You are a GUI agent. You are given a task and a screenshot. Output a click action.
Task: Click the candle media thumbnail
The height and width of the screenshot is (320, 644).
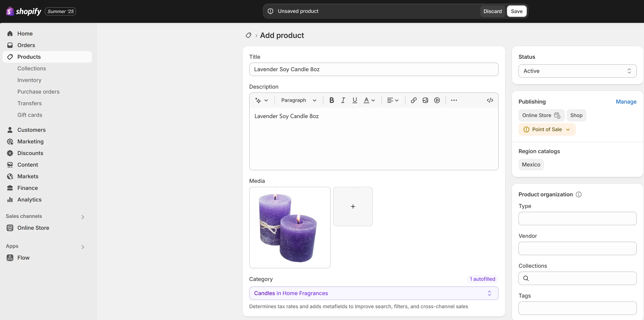tap(290, 227)
